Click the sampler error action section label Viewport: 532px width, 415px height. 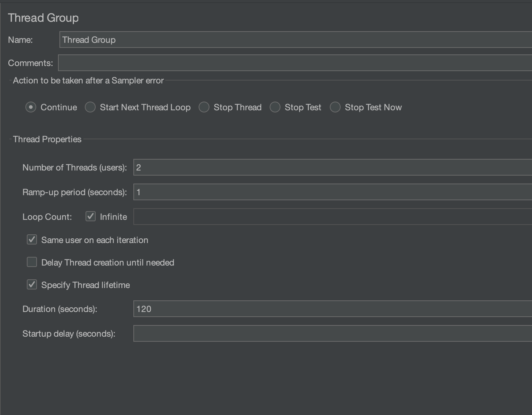click(x=88, y=80)
